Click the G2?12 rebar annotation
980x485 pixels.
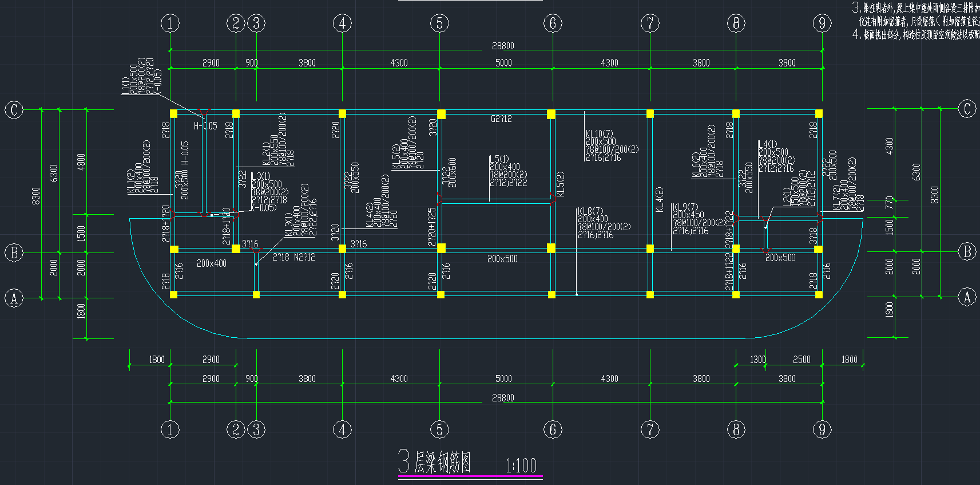pyautogui.click(x=501, y=119)
